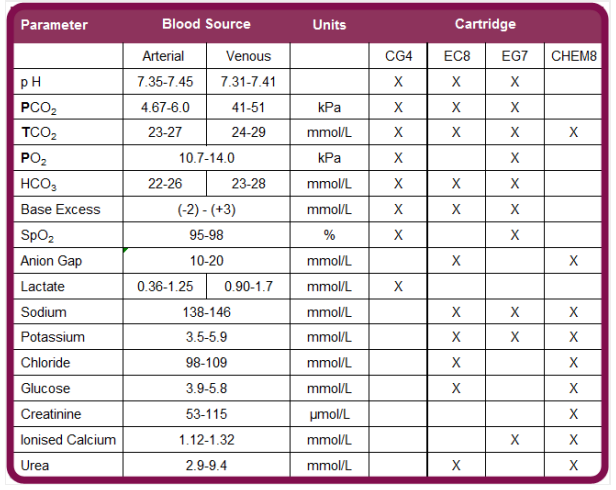Image resolution: width=616 pixels, height=490 pixels.
Task: Click the Cartridge column header
Action: tap(485, 24)
